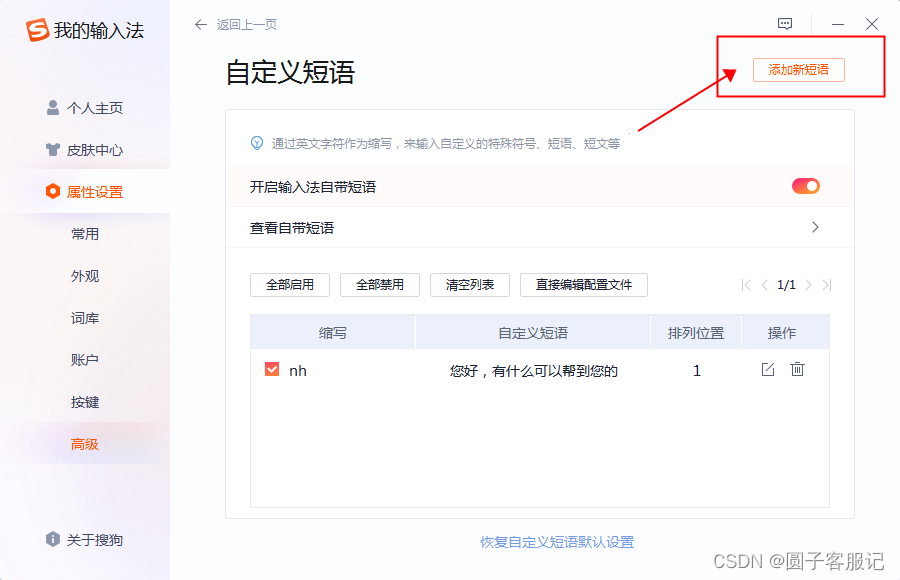Click position value 1 in nh row
Screen dimensions: 900x580
click(696, 371)
